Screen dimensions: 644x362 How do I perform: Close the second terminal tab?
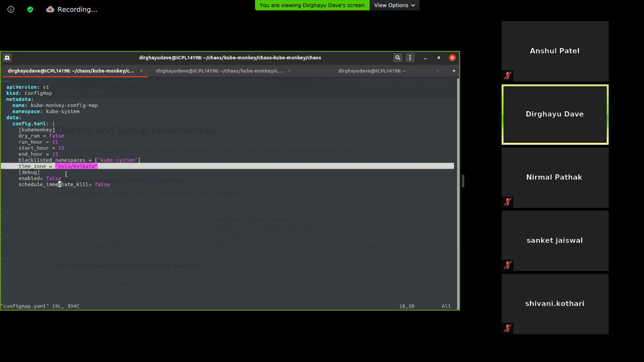(289, 71)
